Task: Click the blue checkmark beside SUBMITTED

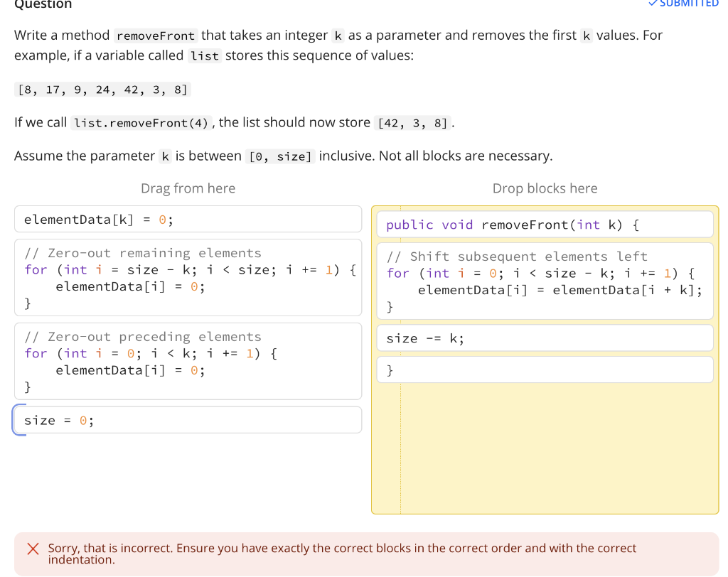Action: click(x=652, y=4)
